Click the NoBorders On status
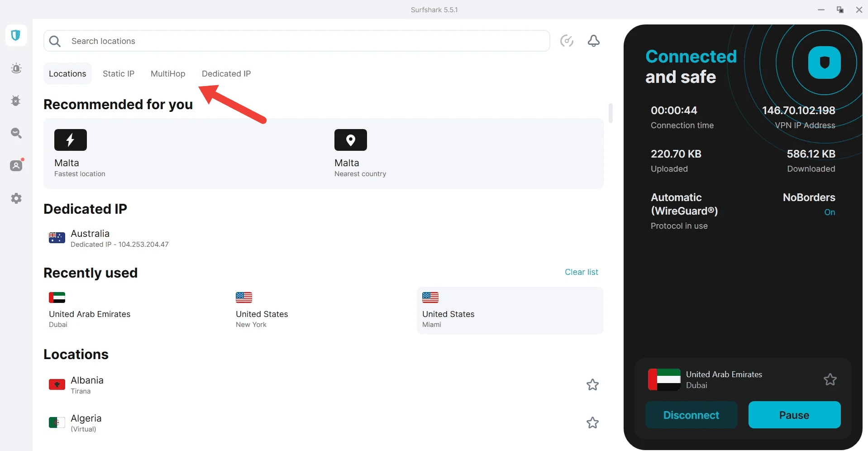Screen dimensions: 868x451 coord(830,212)
